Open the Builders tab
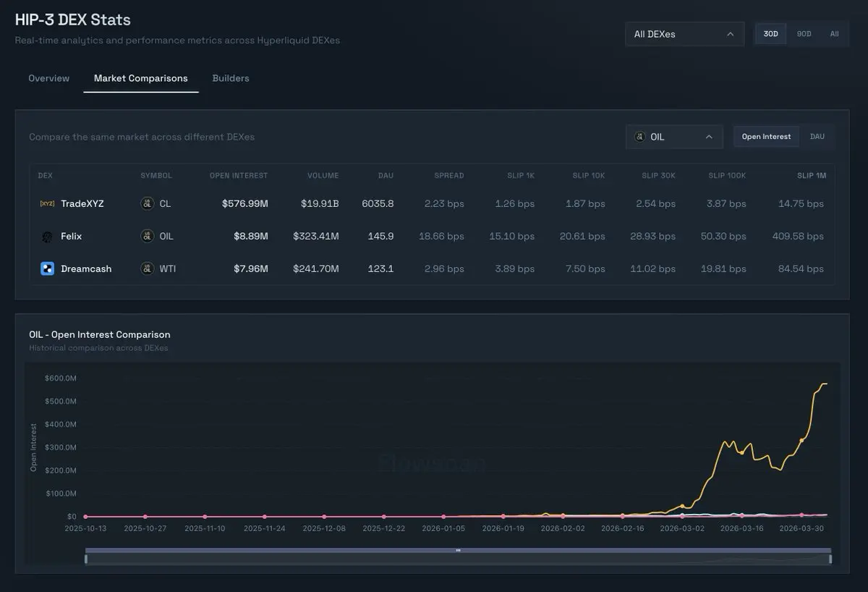The image size is (868, 592). [x=231, y=78]
